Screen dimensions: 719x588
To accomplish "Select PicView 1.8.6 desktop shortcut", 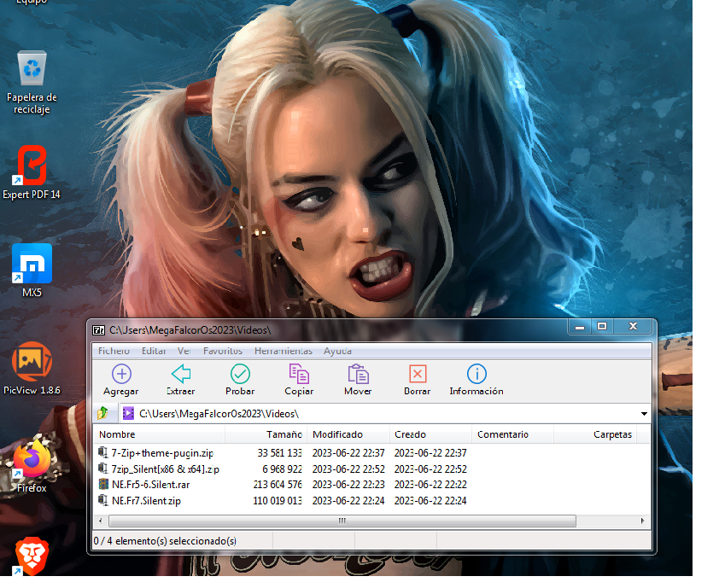I will [x=32, y=369].
